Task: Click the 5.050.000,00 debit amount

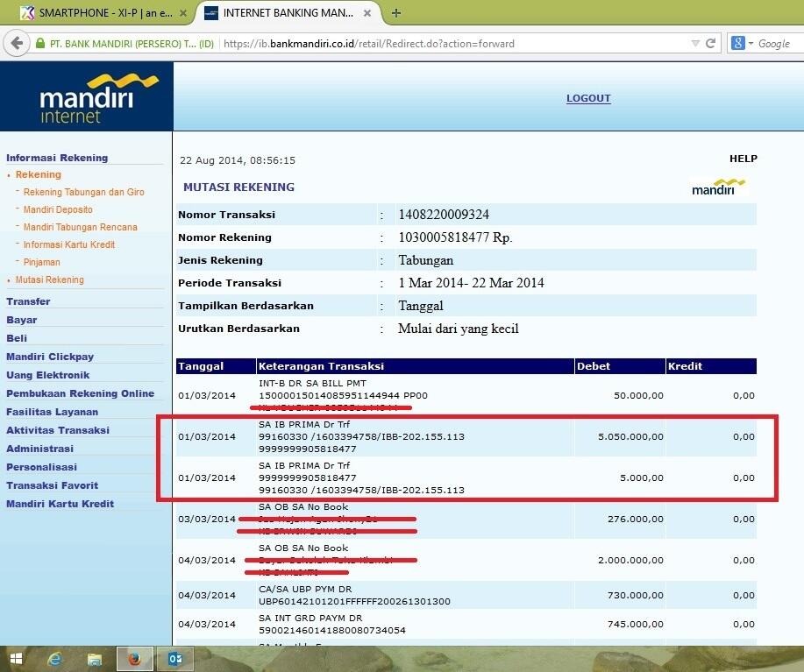Action: coord(630,437)
